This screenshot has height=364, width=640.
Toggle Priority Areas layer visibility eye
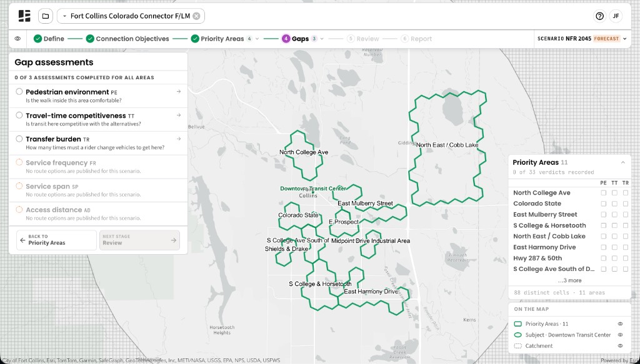coord(620,324)
